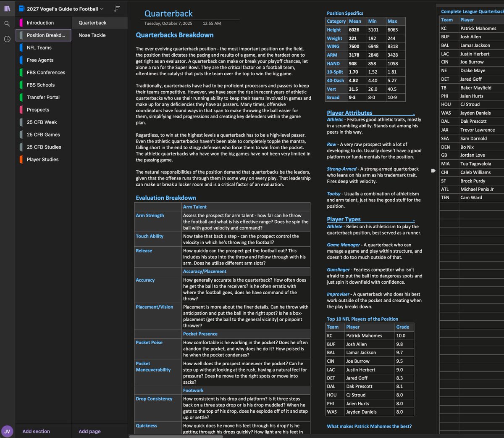504x438 pixels.
Task: Expand 2027 Vogel's Guide notebook dropdown
Action: click(101, 9)
